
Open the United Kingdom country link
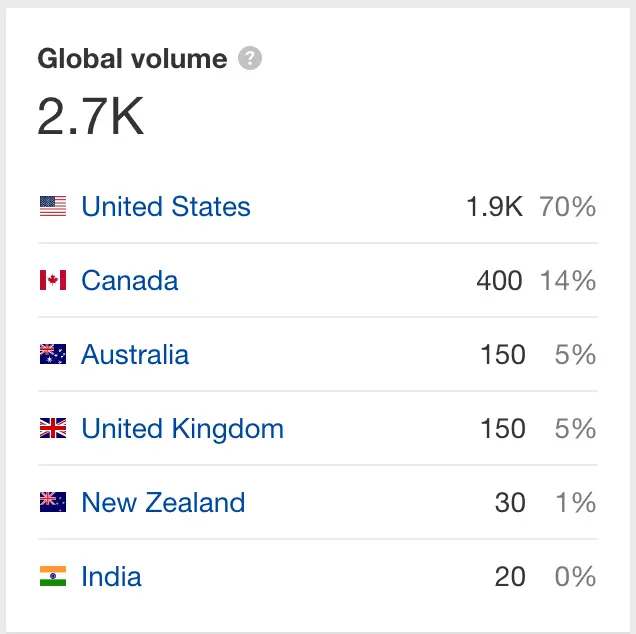click(x=183, y=429)
